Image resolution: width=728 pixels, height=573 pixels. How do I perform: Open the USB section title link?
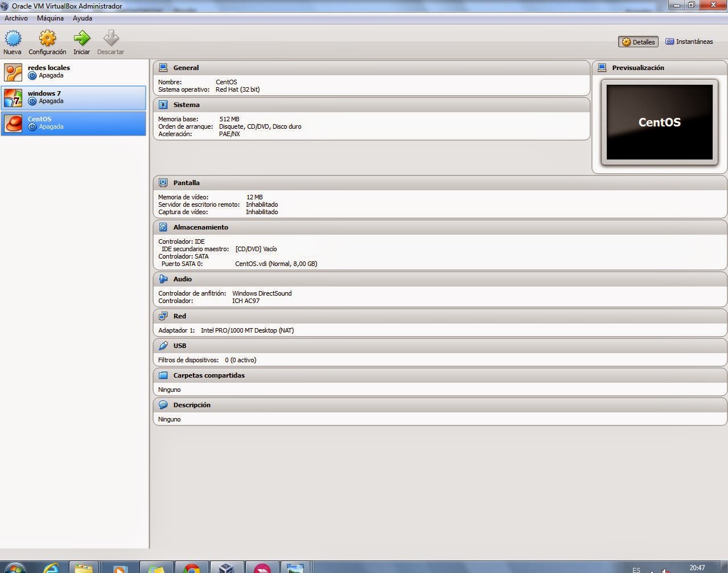pyautogui.click(x=180, y=346)
